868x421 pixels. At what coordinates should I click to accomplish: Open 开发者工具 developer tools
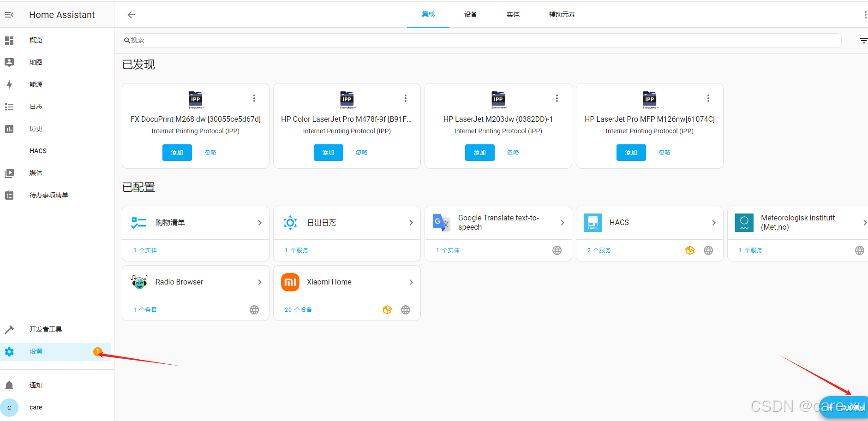tap(55, 329)
